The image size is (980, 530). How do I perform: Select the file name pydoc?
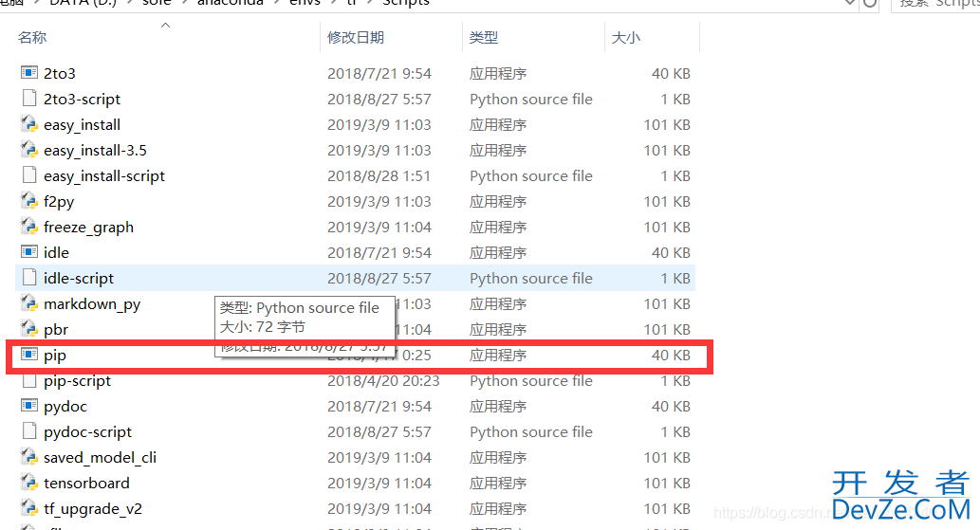click(x=65, y=407)
